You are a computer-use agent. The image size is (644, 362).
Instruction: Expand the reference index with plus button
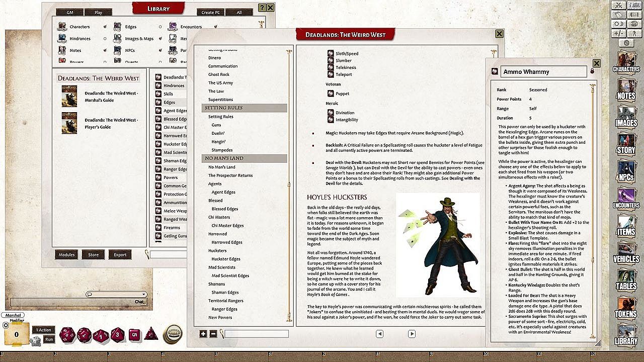pos(203,333)
